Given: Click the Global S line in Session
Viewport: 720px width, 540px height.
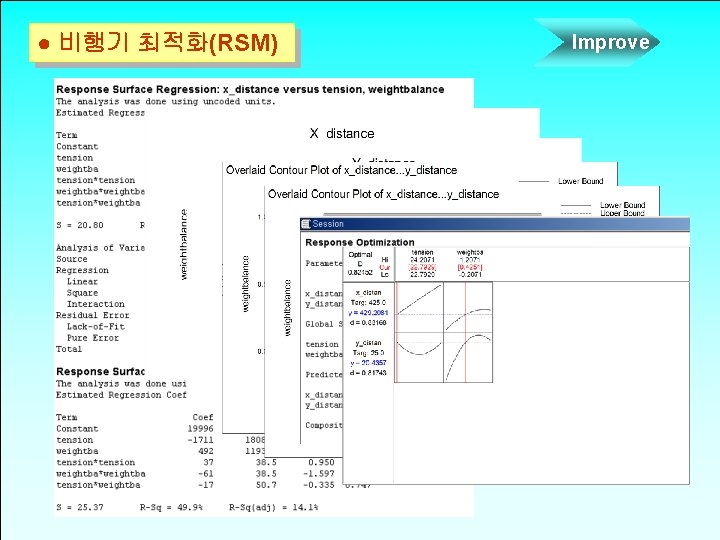Looking at the screenshot, I should [x=324, y=324].
